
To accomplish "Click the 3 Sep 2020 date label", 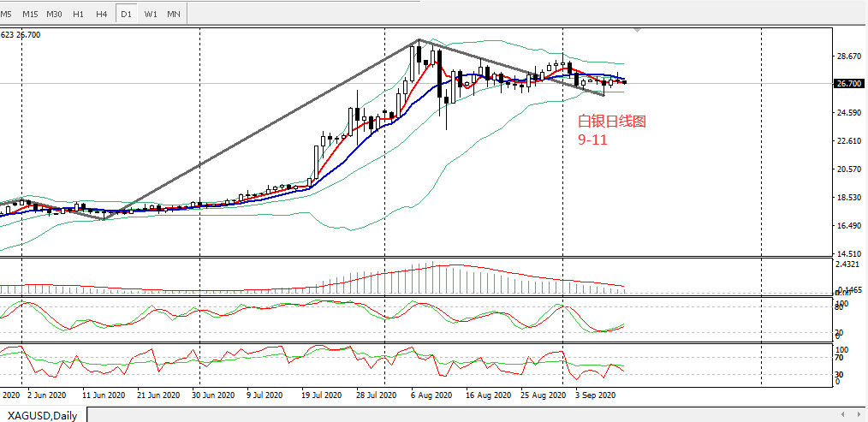I will [x=596, y=395].
